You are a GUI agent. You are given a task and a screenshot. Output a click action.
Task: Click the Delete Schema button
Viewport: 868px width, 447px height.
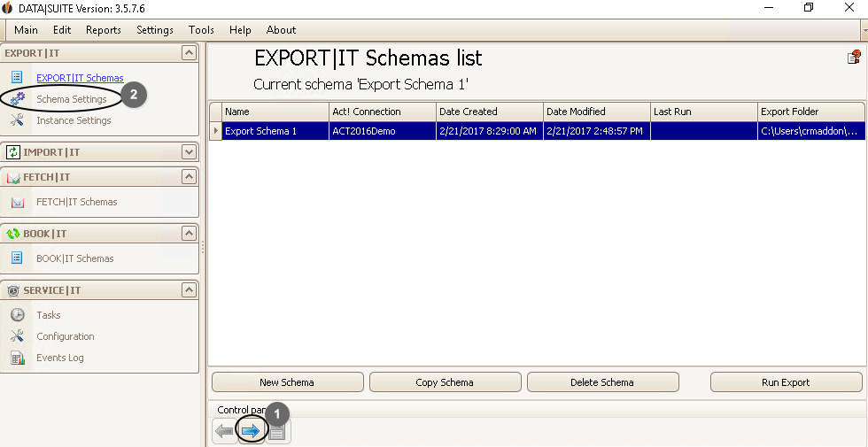[x=603, y=382]
